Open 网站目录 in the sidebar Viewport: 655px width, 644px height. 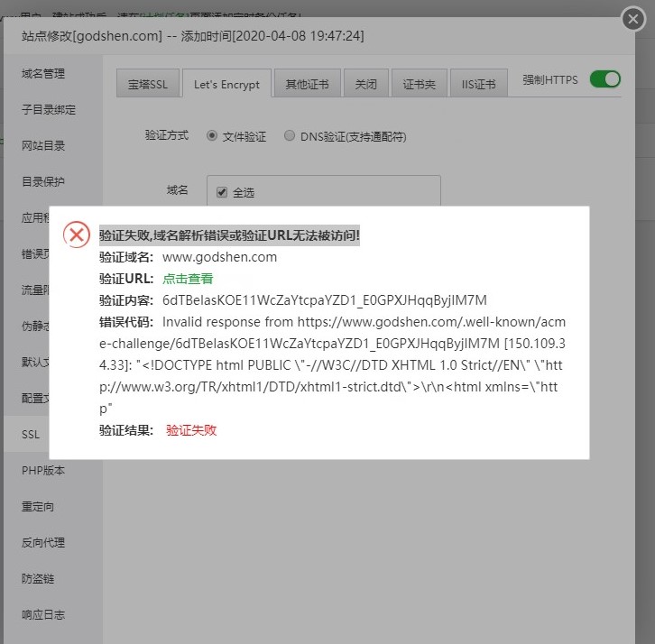pyautogui.click(x=43, y=145)
